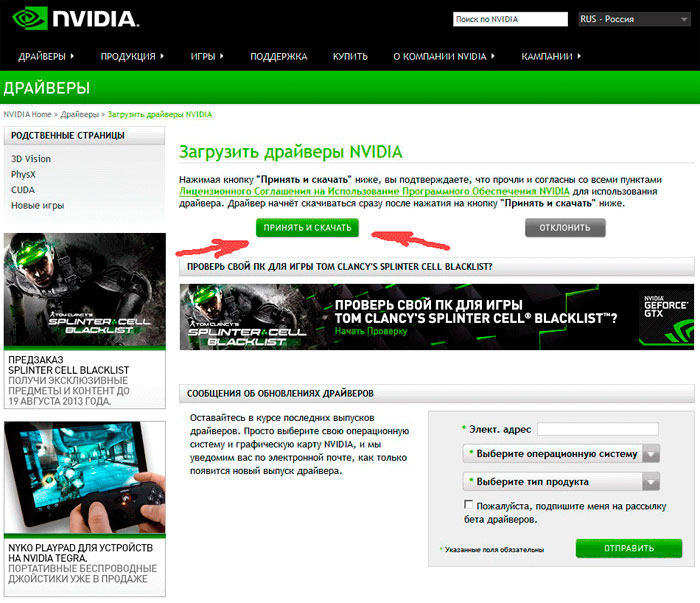Viewport: 700px width, 603px height.
Task: Click the Splinter Cell PC check banner
Action: (437, 317)
